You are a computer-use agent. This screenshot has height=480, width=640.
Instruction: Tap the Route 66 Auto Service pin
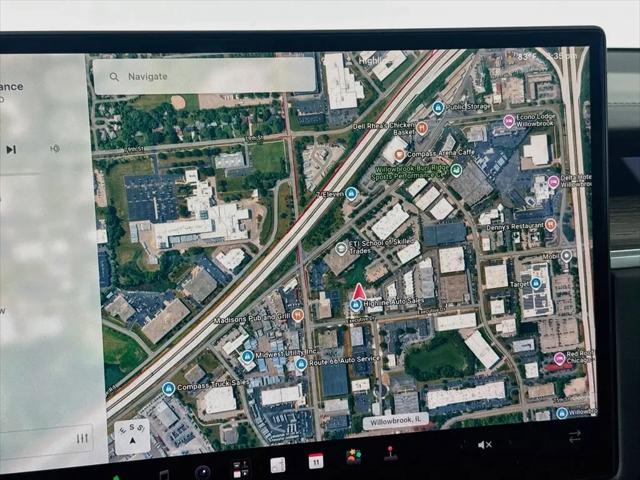tap(301, 363)
